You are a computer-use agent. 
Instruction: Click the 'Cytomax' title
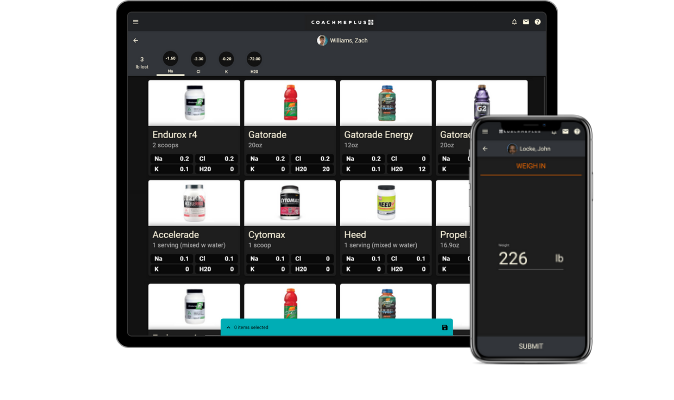coord(267,235)
